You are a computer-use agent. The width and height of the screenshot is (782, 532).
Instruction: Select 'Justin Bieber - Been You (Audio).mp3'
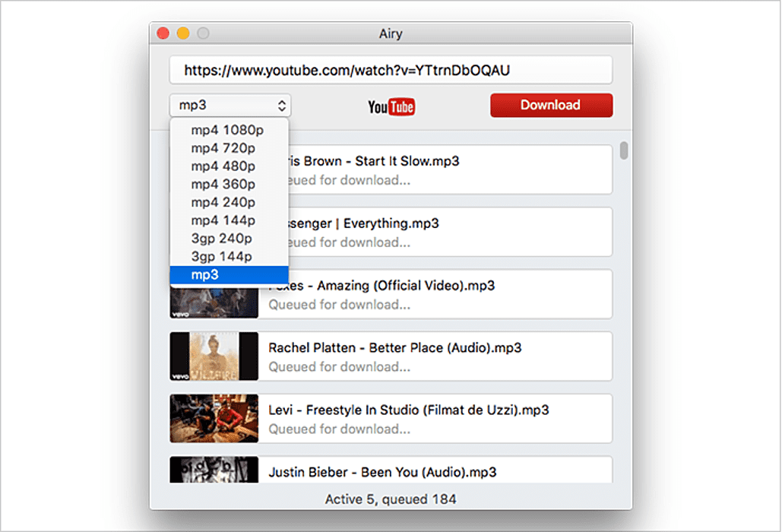382,472
